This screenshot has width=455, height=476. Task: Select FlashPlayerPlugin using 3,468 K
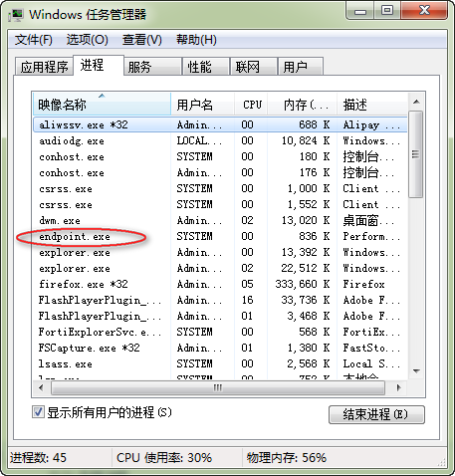coord(220,316)
